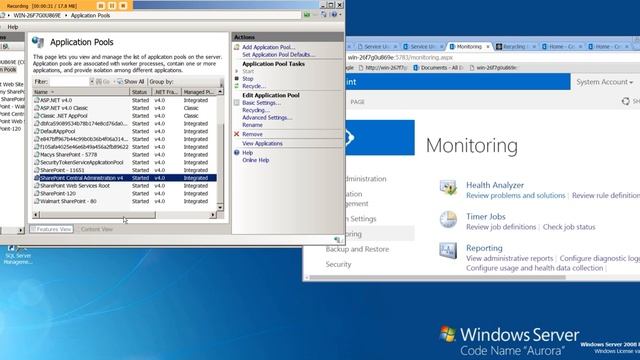The width and height of the screenshot is (640, 360).
Task: Click the green Recycle arrows icon
Action: (x=236, y=86)
